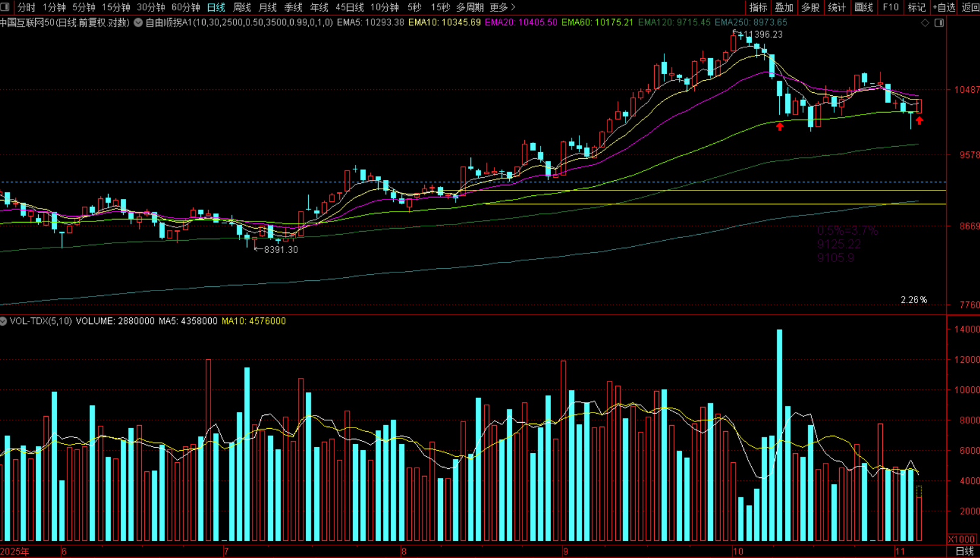Click the 日线 period label at bottom right
The height and width of the screenshot is (558, 980).
pos(964,551)
